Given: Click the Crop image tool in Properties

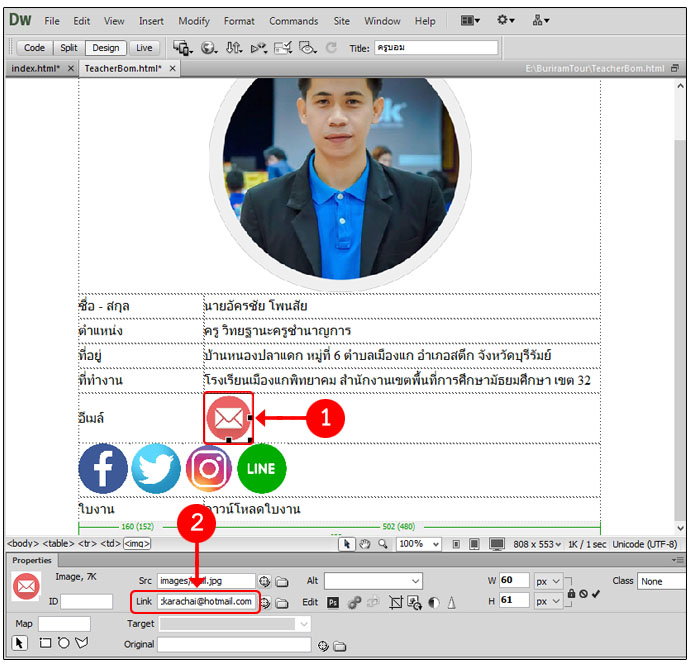Looking at the screenshot, I should click(x=397, y=603).
